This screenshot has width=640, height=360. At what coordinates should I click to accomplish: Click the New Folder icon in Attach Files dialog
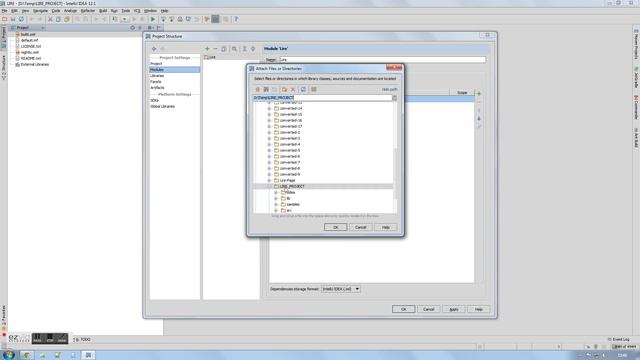[x=284, y=89]
